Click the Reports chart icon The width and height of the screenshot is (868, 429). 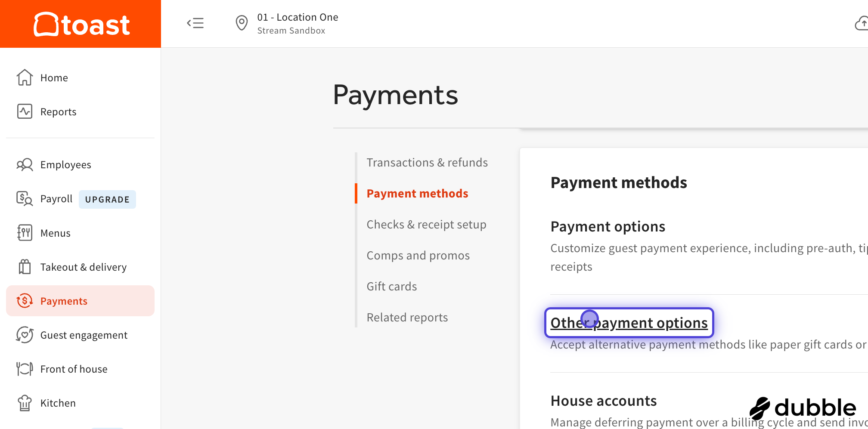coord(25,111)
